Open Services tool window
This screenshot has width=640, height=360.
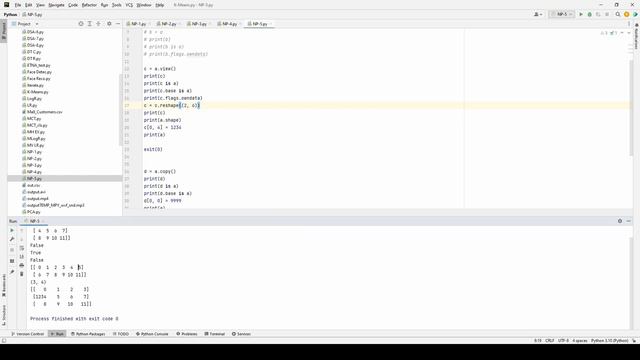coord(241,334)
